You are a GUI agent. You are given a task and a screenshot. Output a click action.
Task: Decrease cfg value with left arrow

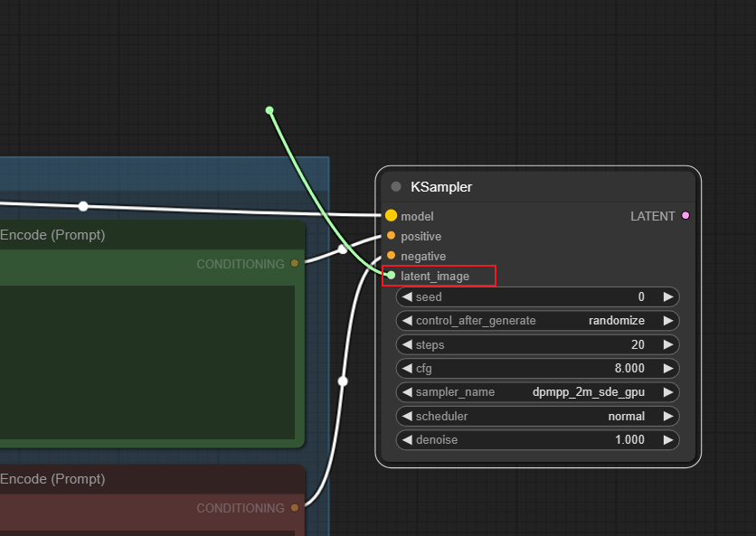pyautogui.click(x=408, y=368)
